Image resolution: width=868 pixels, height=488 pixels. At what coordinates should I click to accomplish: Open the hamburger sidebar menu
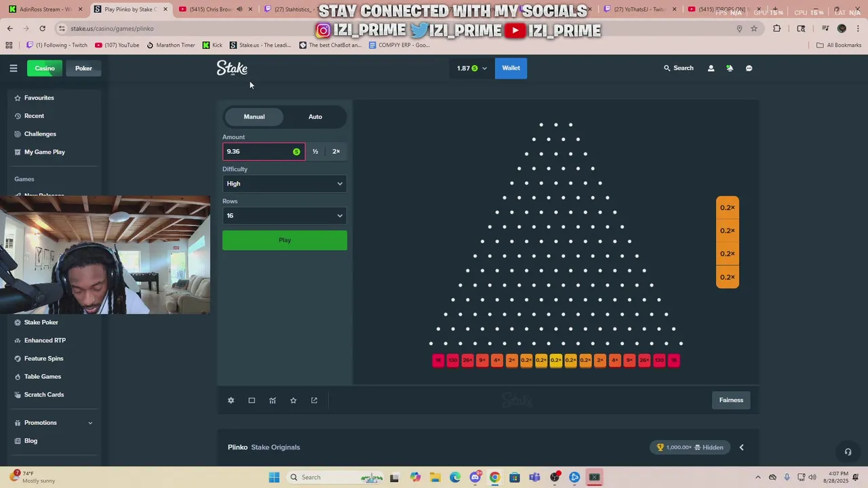coord(13,68)
